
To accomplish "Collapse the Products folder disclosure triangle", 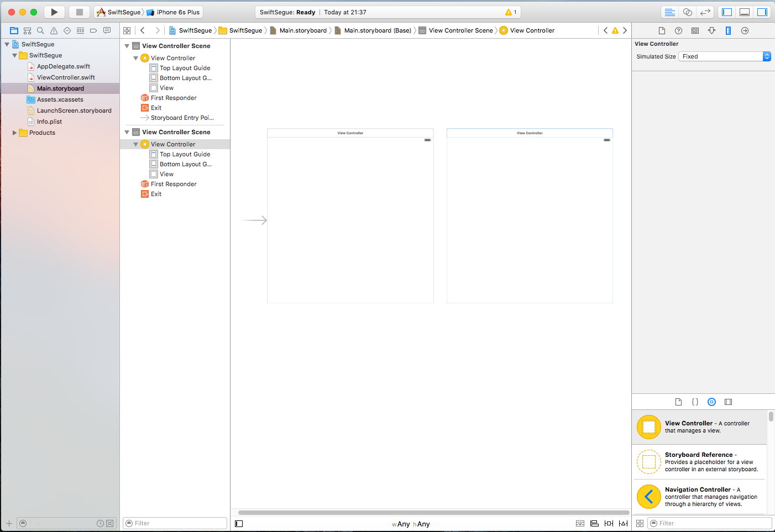I will click(x=14, y=133).
